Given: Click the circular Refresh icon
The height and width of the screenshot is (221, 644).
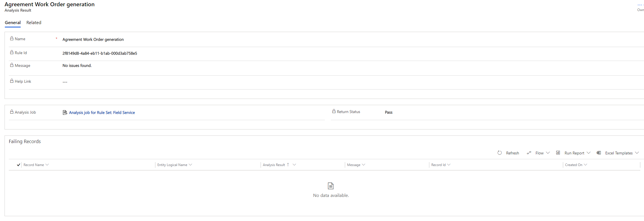Looking at the screenshot, I should tap(500, 153).
